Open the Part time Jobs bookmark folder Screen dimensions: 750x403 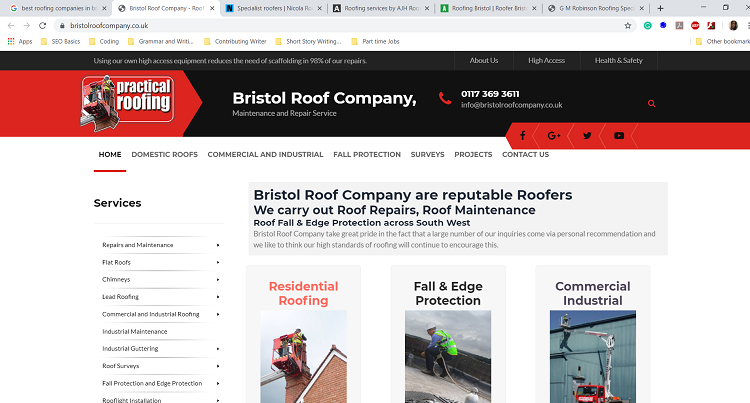[x=375, y=42]
